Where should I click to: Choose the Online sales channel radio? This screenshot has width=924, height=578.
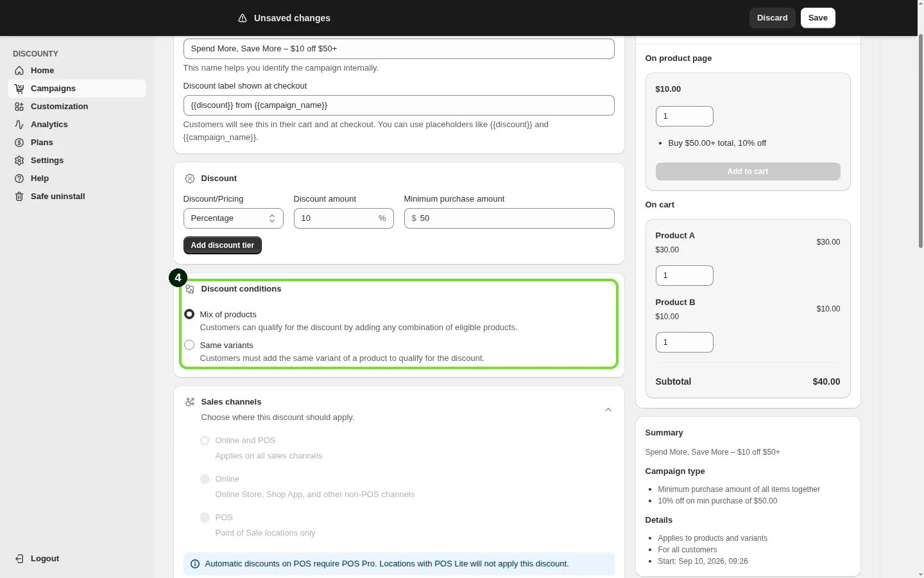coord(205,479)
